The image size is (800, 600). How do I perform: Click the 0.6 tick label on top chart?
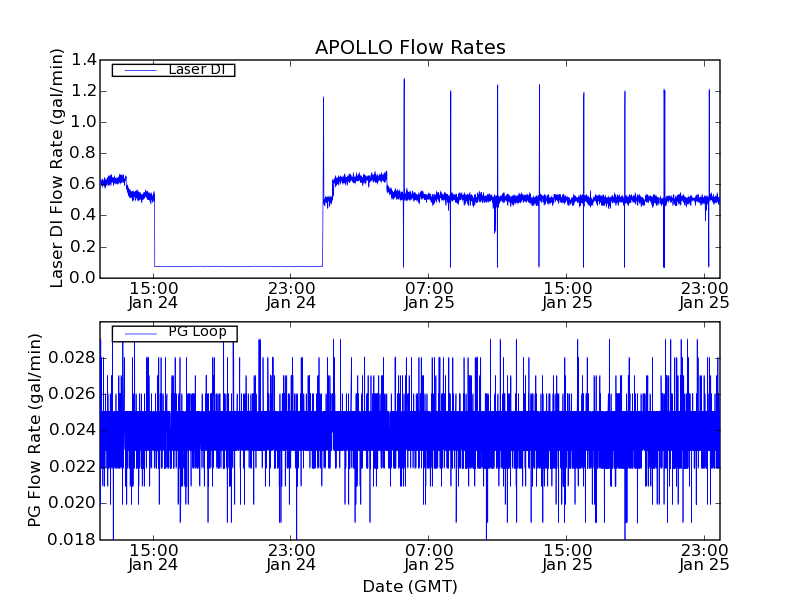tap(84, 185)
